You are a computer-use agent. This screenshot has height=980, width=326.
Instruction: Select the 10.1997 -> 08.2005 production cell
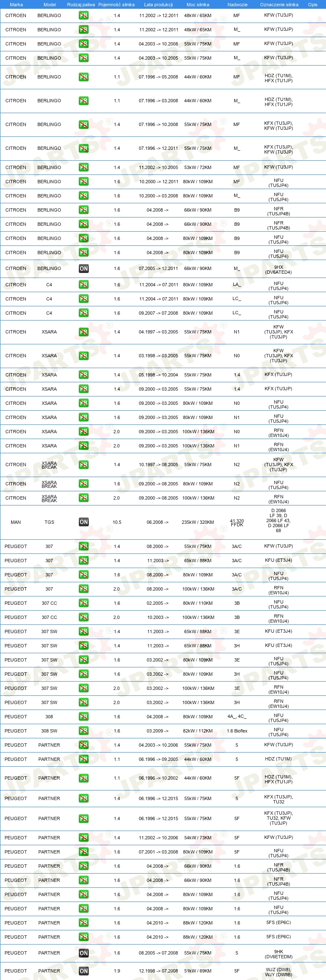(x=158, y=465)
